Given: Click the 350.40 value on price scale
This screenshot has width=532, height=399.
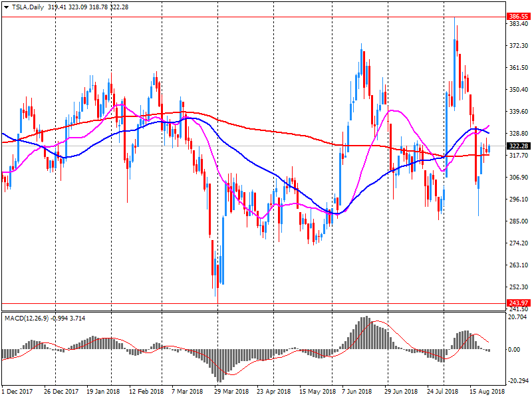Looking at the screenshot, I should 513,89.
